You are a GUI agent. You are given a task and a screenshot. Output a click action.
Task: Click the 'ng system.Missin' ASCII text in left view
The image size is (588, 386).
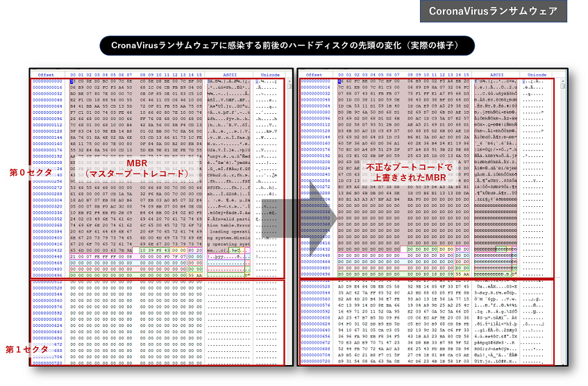coord(229,238)
